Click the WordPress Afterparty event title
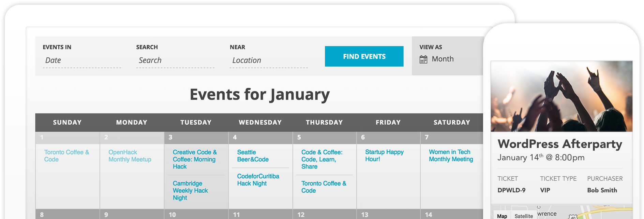Viewport: 644px width, 219px height. pos(560,144)
